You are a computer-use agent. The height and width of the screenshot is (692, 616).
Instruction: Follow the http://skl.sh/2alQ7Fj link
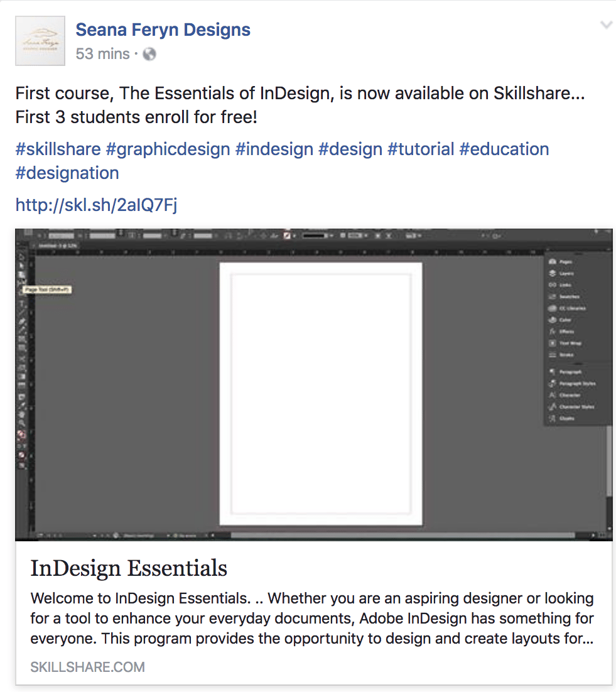[x=96, y=205]
